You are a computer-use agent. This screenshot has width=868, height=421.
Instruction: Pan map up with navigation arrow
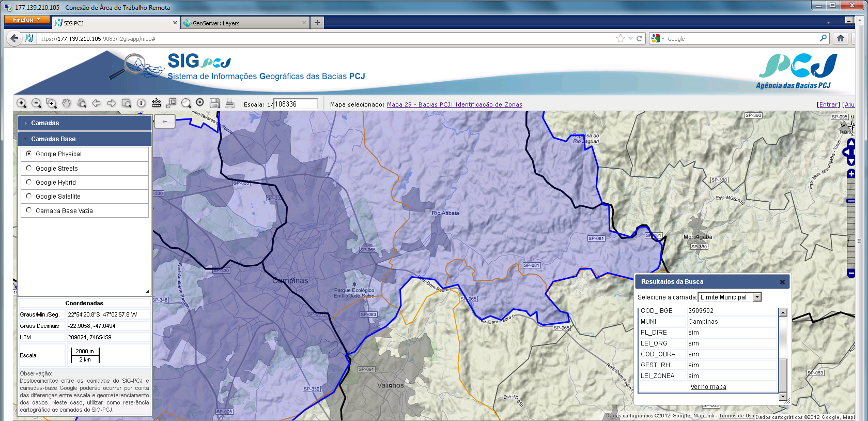(851, 143)
